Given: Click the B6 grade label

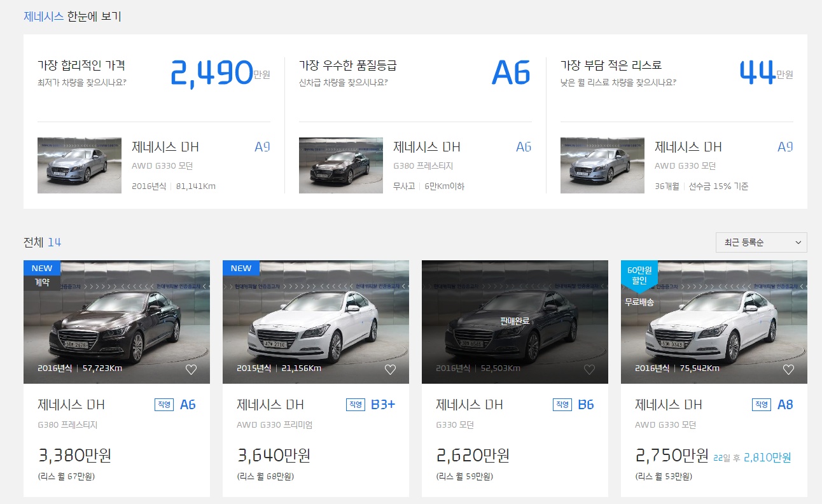Looking at the screenshot, I should [x=586, y=405].
